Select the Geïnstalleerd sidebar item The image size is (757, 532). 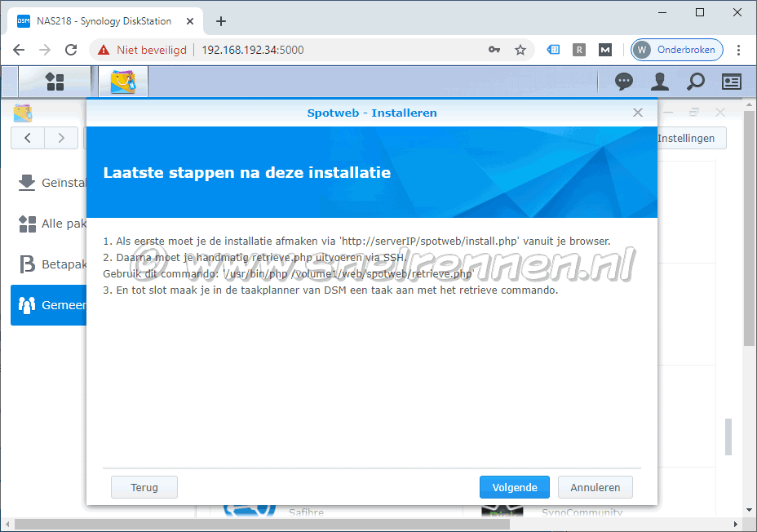49,183
